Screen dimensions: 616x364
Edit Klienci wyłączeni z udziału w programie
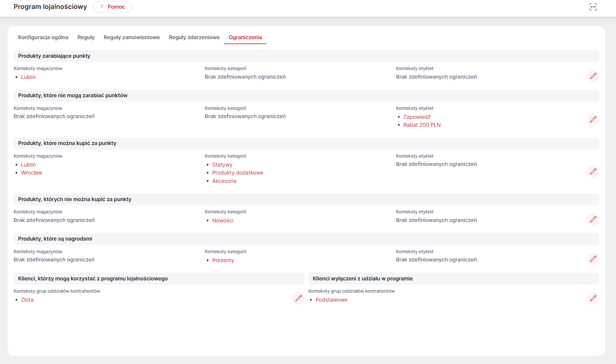(x=593, y=298)
